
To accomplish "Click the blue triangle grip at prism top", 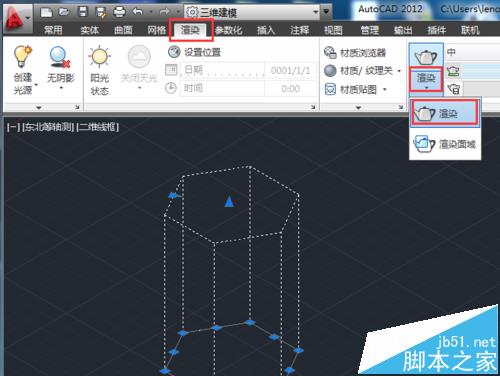I will (x=229, y=202).
